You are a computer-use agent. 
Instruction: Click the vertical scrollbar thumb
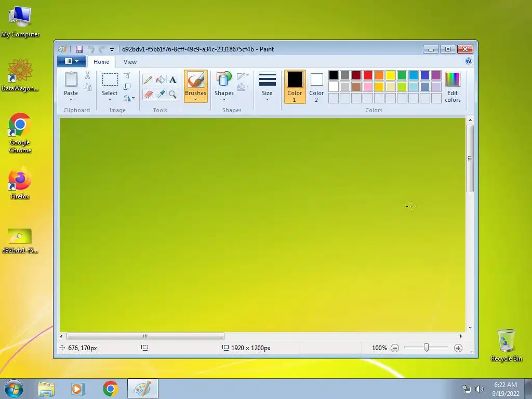coord(470,158)
